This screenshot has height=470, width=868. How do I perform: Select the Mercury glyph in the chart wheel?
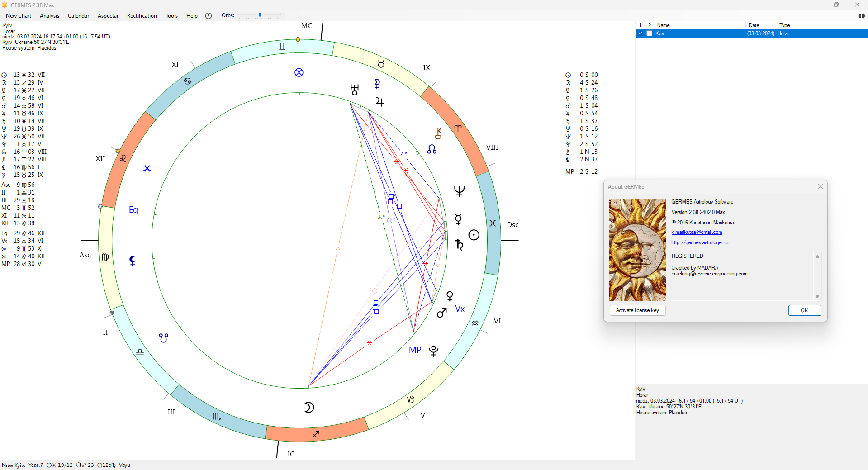click(458, 219)
